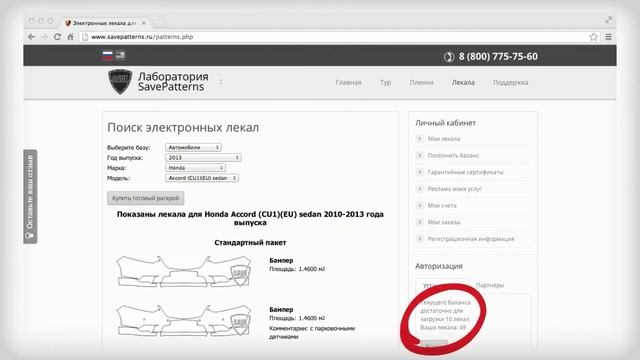Click the browser home icon
This screenshot has height=360, width=640.
coord(70,37)
